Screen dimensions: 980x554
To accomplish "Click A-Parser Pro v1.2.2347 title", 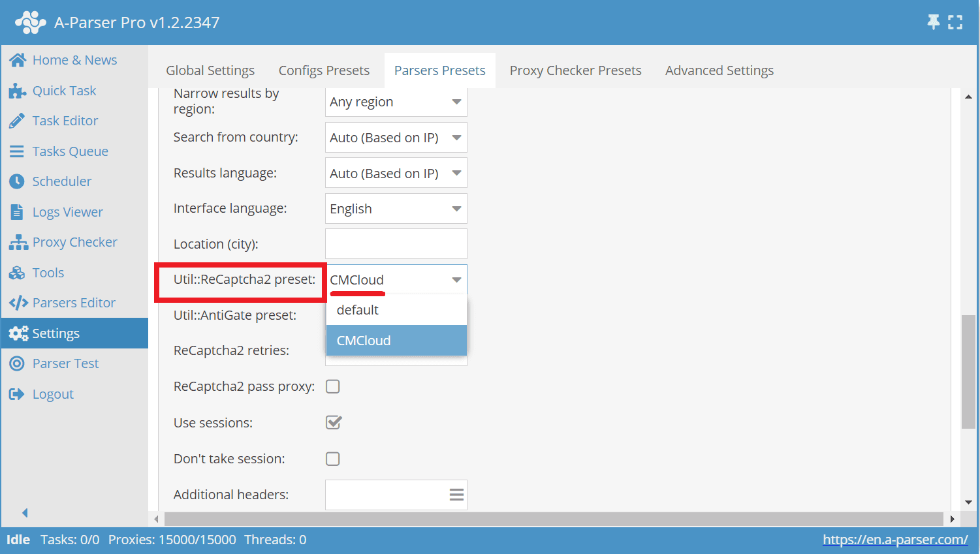I will [x=137, y=22].
